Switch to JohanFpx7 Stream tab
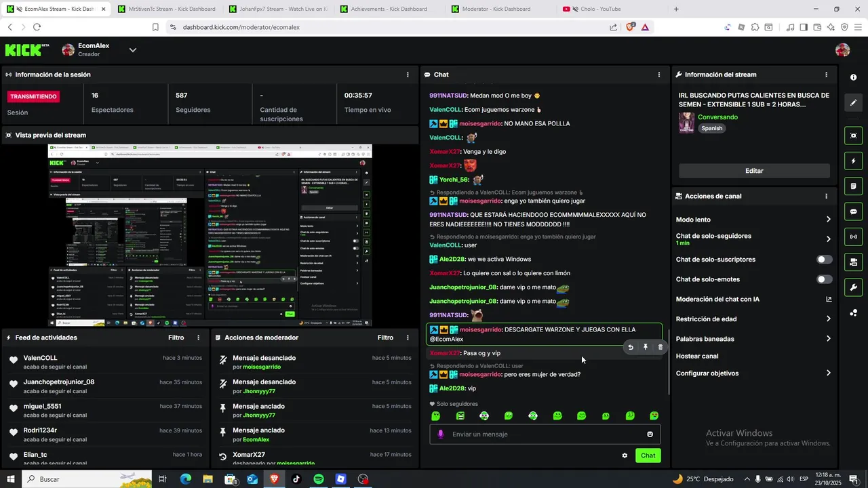This screenshot has width=868, height=488. click(278, 9)
